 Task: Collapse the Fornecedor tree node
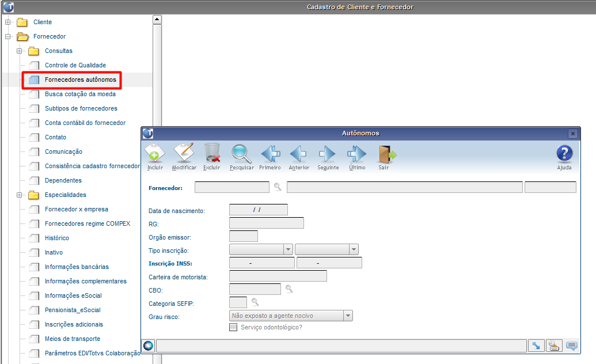[x=7, y=36]
